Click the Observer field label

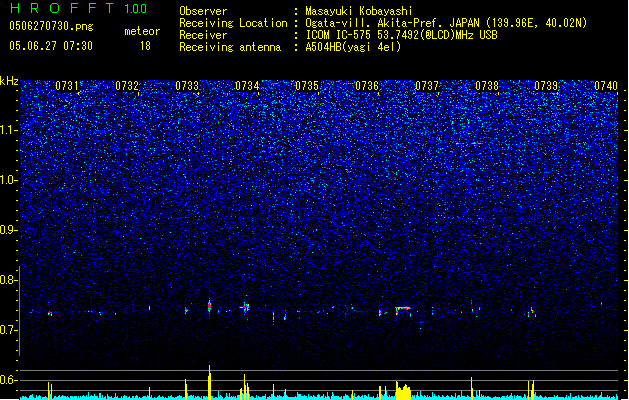203,11
